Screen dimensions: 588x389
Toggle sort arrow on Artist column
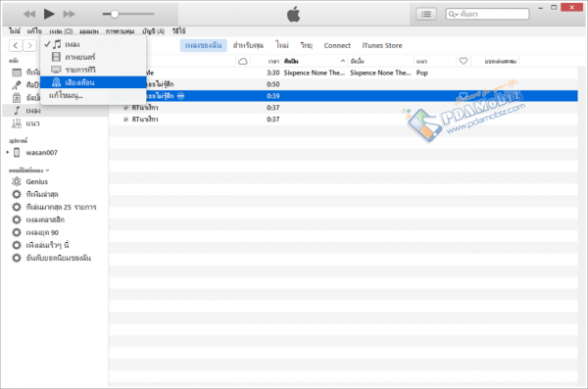pyautogui.click(x=343, y=61)
